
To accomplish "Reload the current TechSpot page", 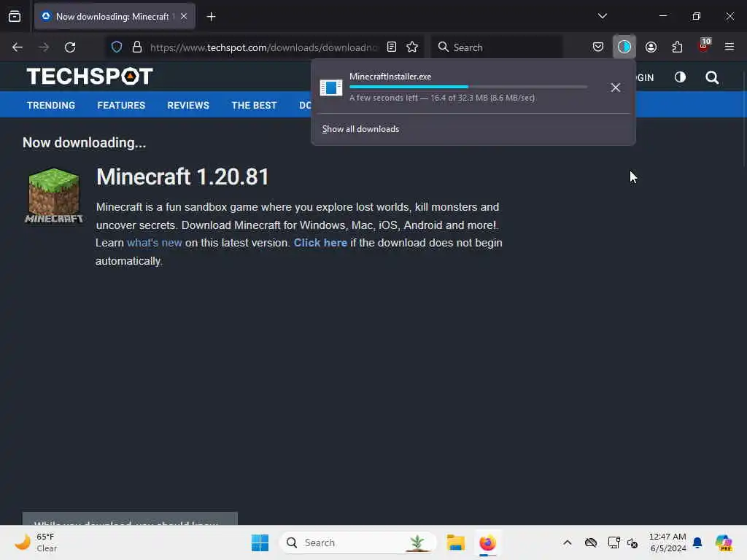I will tap(70, 47).
